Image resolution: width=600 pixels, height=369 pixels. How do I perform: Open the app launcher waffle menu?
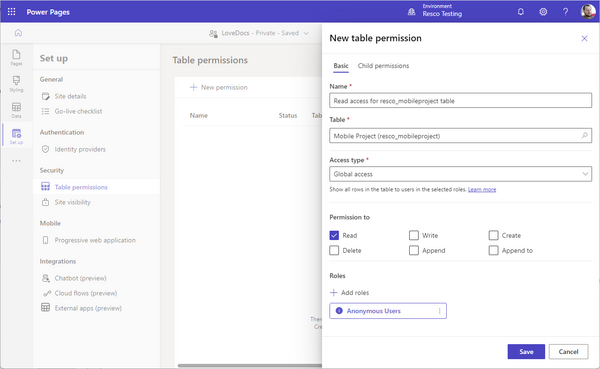tap(11, 12)
